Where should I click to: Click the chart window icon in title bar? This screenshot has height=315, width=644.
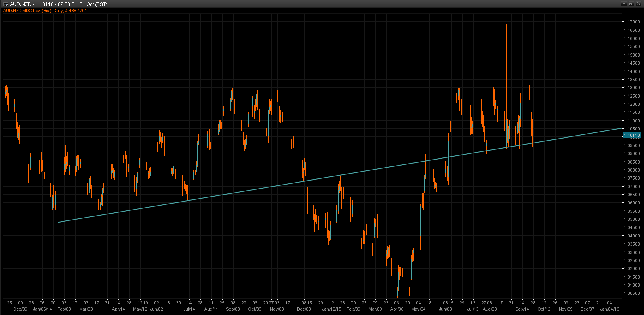(5, 4)
